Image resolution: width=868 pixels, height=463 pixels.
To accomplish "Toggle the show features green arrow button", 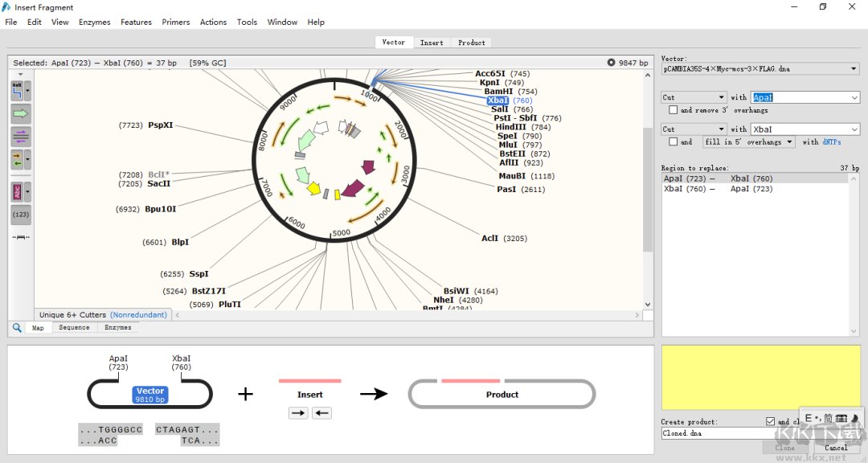I will coord(20,114).
